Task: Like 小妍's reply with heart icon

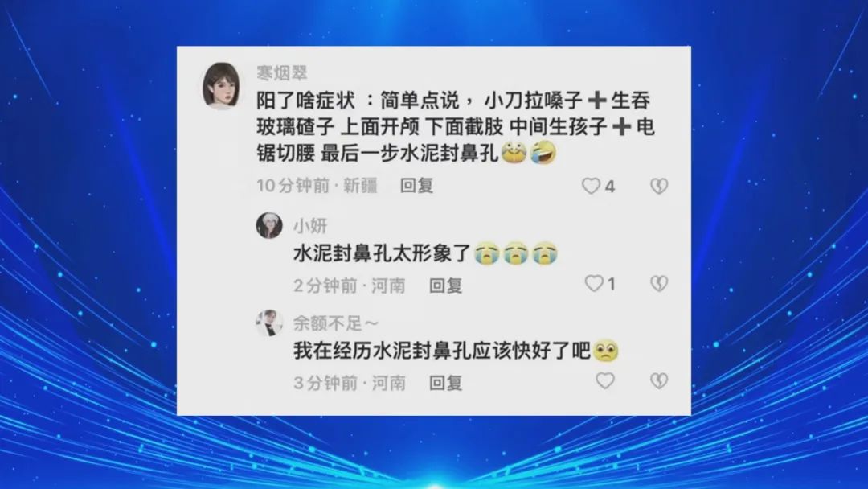Action: pos(594,284)
